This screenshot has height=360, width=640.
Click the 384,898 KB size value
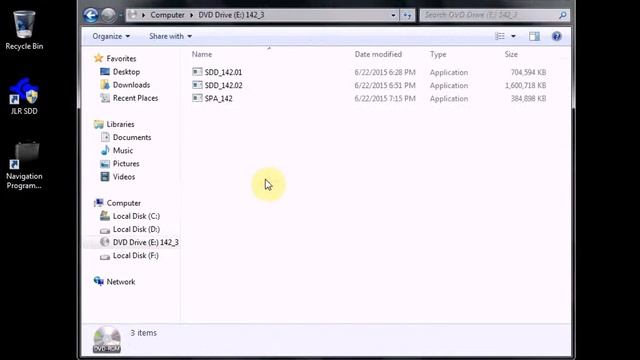click(528, 98)
